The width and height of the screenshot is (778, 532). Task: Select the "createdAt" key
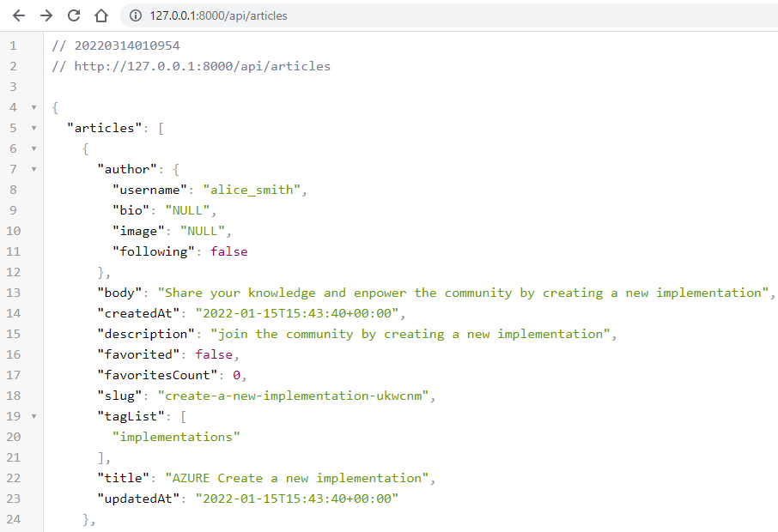[x=138, y=313]
